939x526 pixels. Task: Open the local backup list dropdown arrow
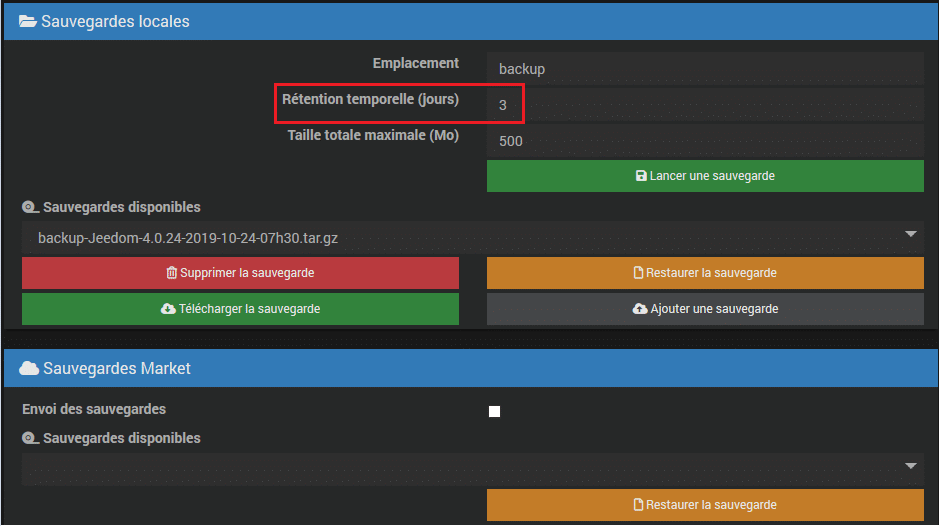point(911,234)
